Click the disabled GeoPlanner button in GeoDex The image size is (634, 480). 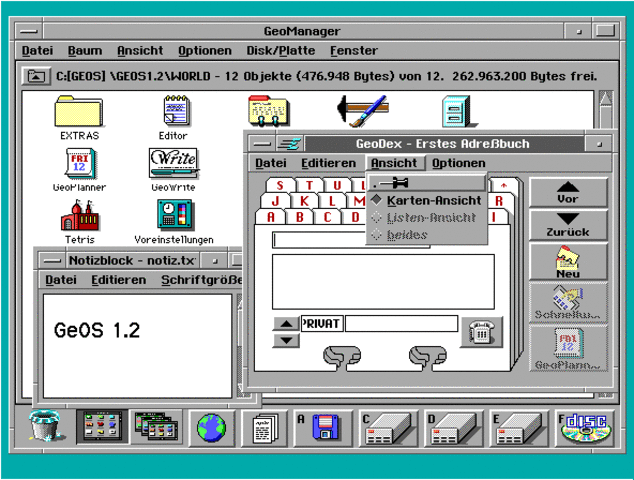[x=568, y=348]
